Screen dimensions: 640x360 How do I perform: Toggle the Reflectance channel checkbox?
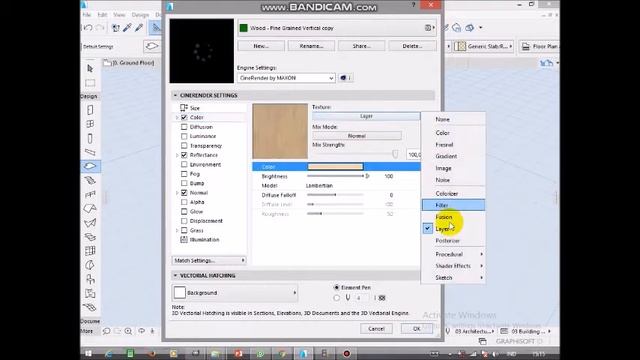[184, 155]
